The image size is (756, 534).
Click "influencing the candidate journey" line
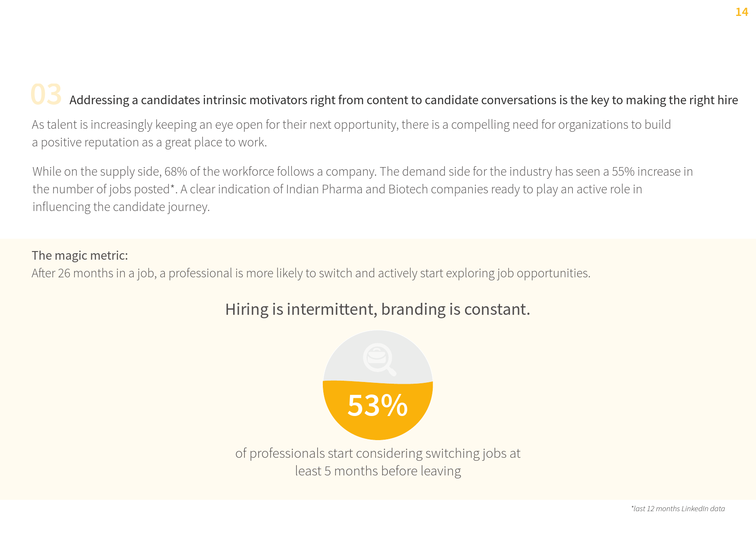pyautogui.click(x=121, y=207)
